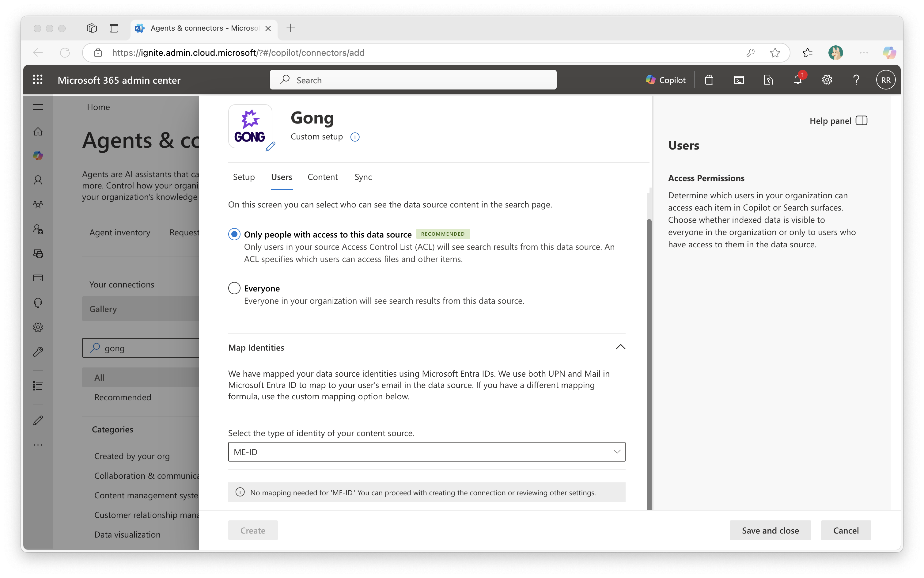Click the admin center Search box
The height and width of the screenshot is (578, 924).
[413, 80]
